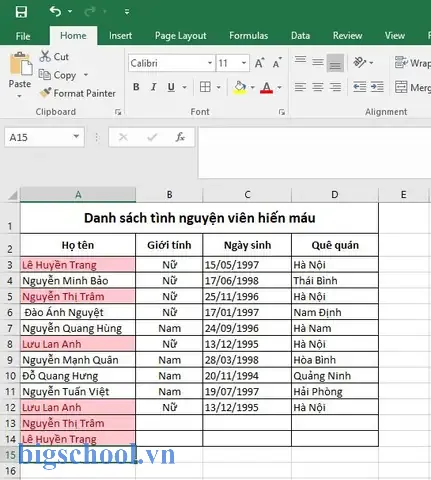
Task: Toggle Bold formatting
Action: pos(136,87)
